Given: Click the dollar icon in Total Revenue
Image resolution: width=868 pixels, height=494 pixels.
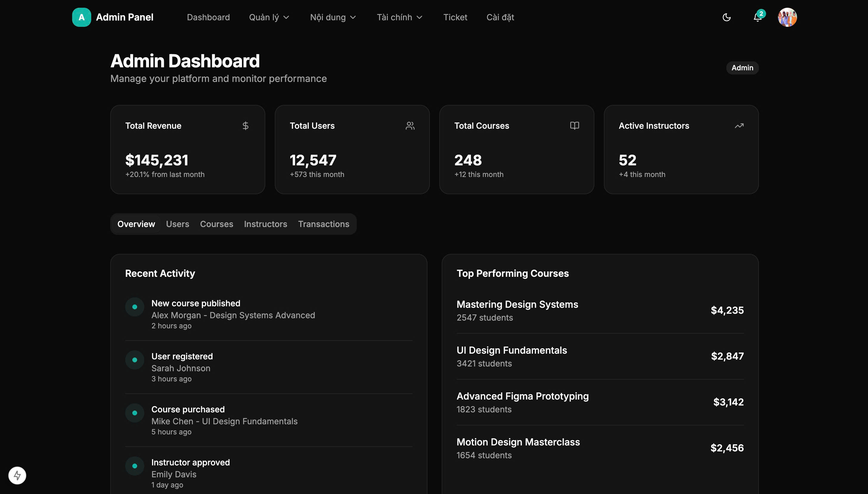Looking at the screenshot, I should [x=245, y=126].
